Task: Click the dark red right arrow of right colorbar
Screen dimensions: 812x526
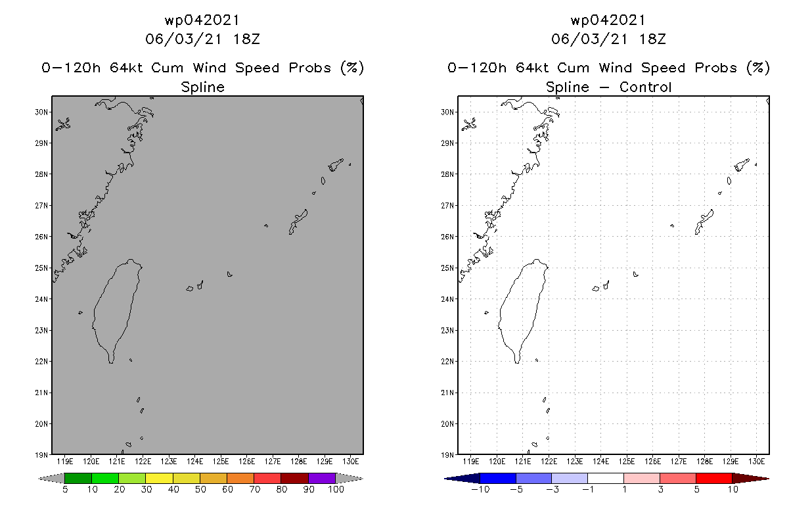Action: [750, 478]
